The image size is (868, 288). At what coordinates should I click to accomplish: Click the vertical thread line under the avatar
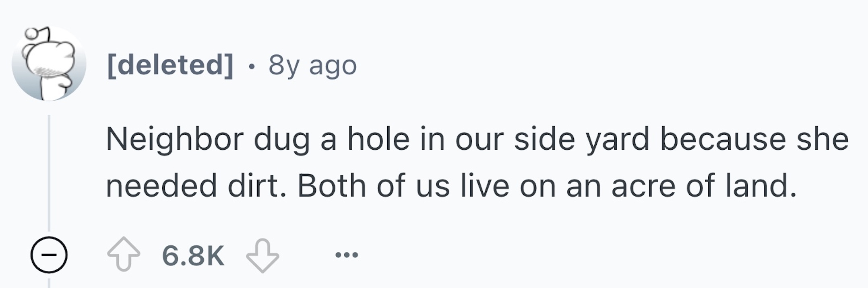(49, 173)
